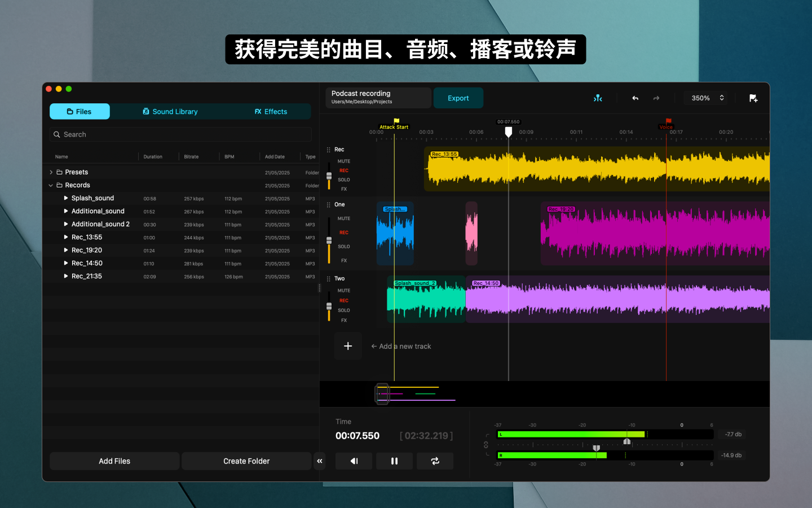812x508 pixels.
Task: Click the Rec track volume fader handle
Action: pyautogui.click(x=329, y=176)
